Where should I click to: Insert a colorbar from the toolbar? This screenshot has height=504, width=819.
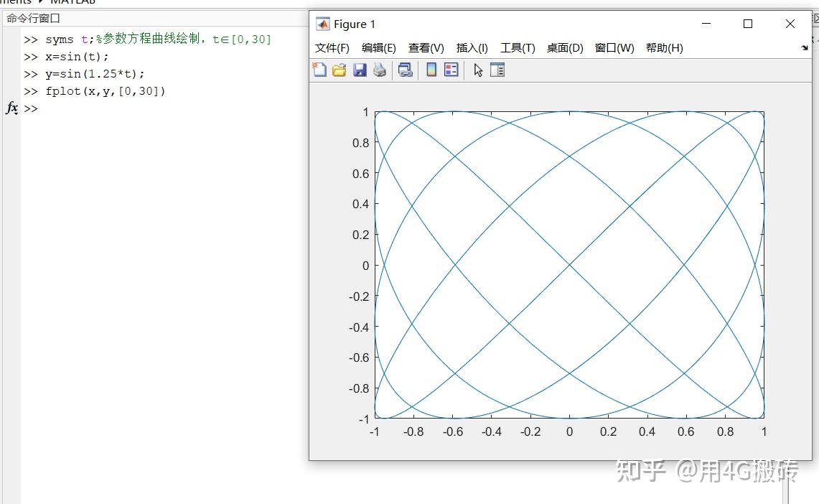tap(431, 70)
